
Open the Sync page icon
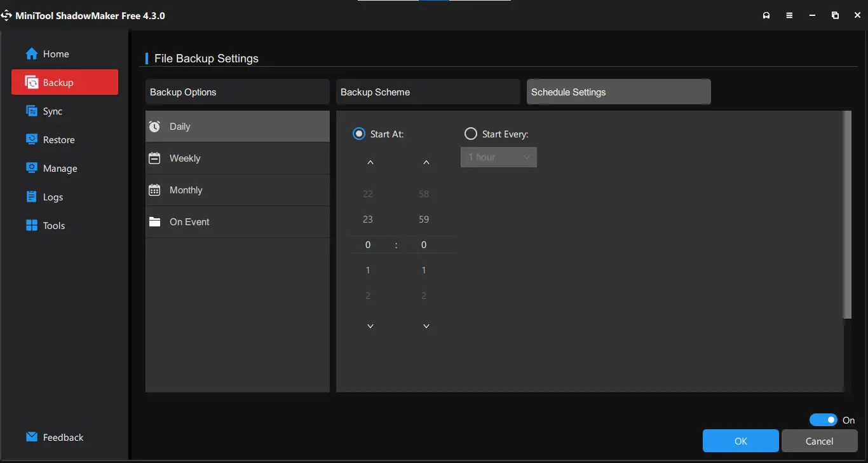pos(32,111)
